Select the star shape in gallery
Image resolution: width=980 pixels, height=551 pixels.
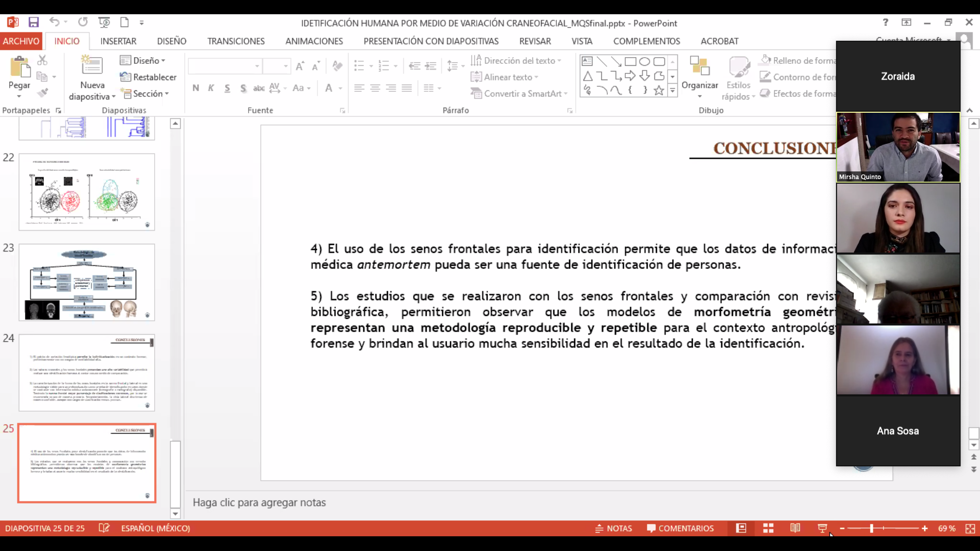(659, 90)
